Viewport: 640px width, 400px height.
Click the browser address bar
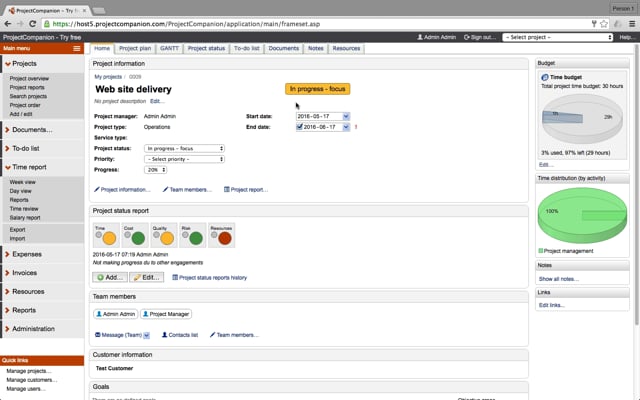coord(314,24)
